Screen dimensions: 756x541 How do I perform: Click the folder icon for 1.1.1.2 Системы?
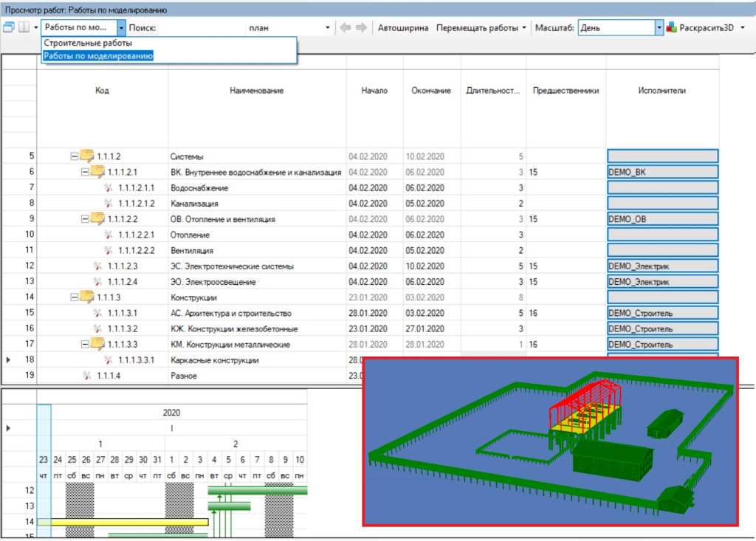(x=87, y=156)
